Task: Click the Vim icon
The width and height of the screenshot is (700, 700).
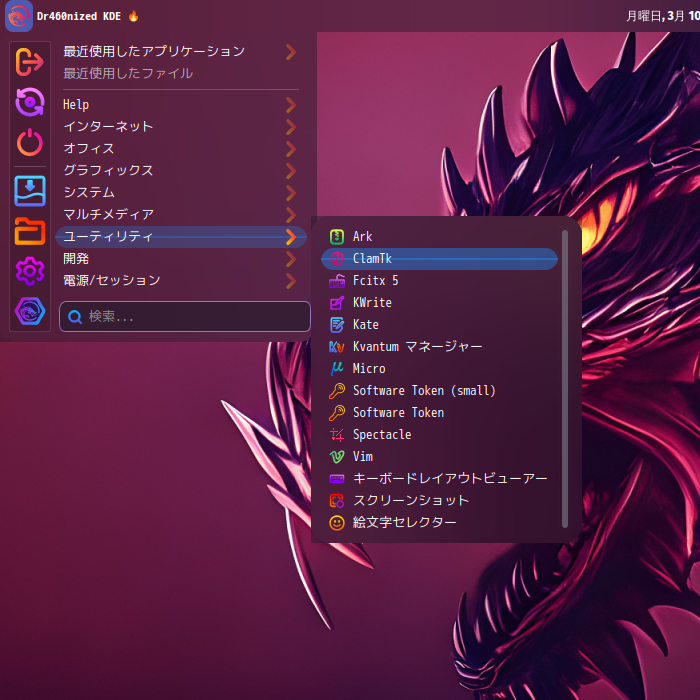Action: point(337,456)
